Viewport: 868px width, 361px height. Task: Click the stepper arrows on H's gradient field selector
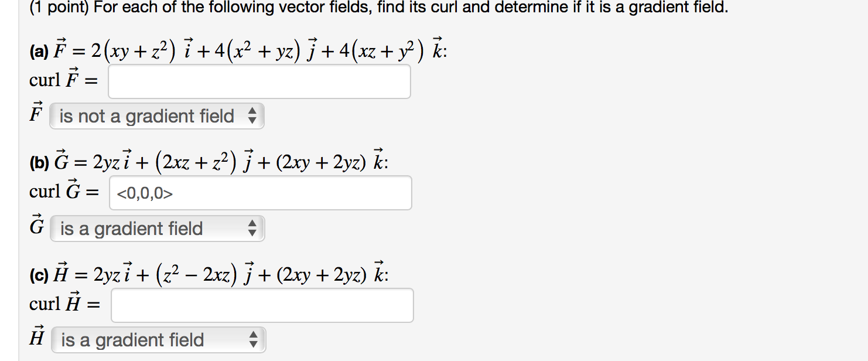coord(253,340)
